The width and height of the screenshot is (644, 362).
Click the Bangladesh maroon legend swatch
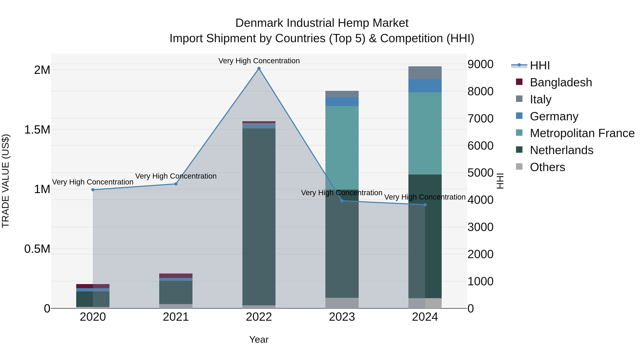coord(519,82)
